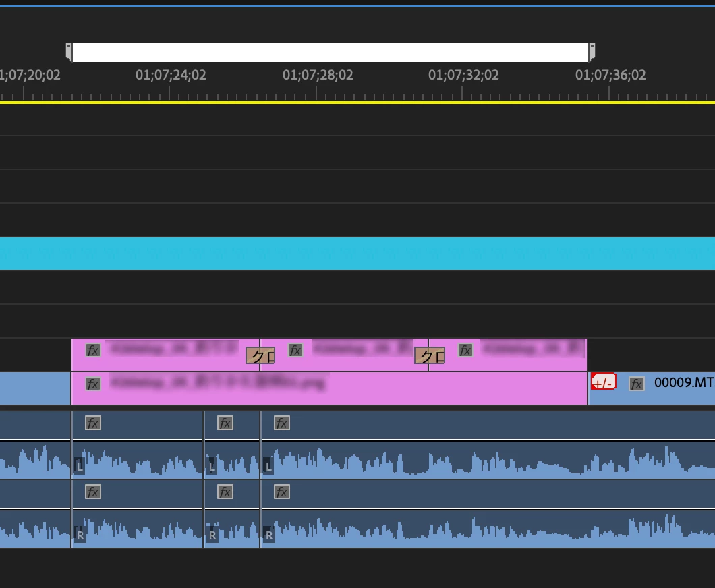Click the R channel marker of the short middle audio segment
The image size is (715, 588).
[212, 534]
